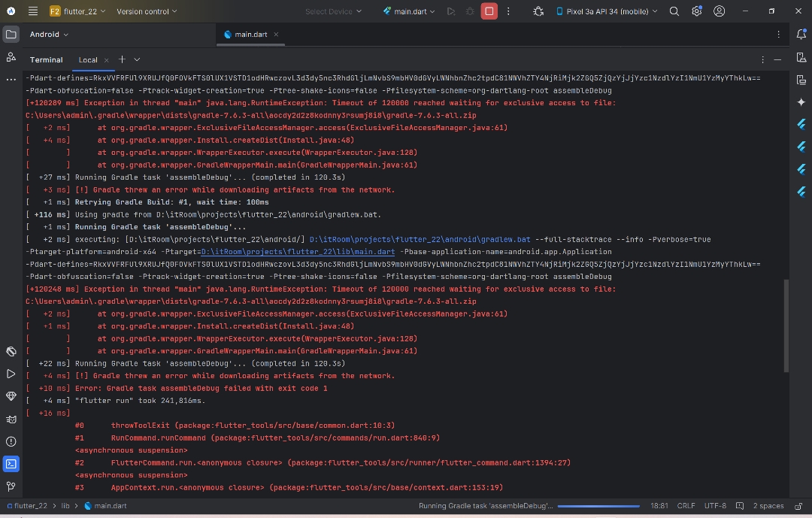Click the Android Studio logo icon
This screenshot has width=812, height=518.
tap(11, 11)
